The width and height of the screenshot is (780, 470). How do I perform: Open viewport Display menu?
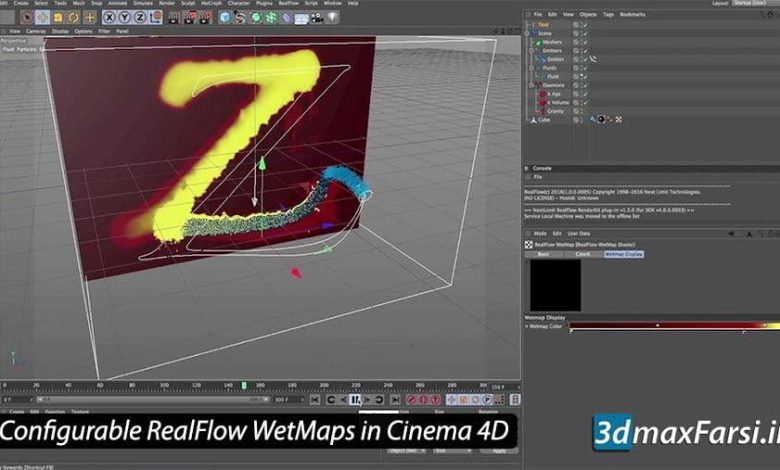[61, 31]
